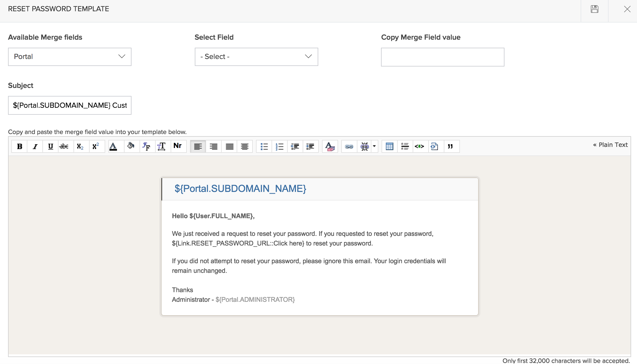This screenshot has width=637, height=364.
Task: Insert a numbered list
Action: [280, 146]
